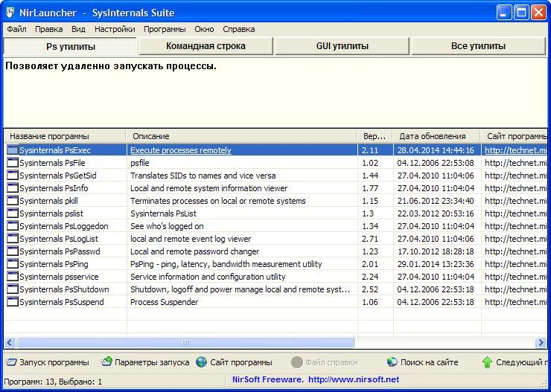Image resolution: width=551 pixels, height=392 pixels.
Task: Open the Окно menu
Action: (x=204, y=29)
